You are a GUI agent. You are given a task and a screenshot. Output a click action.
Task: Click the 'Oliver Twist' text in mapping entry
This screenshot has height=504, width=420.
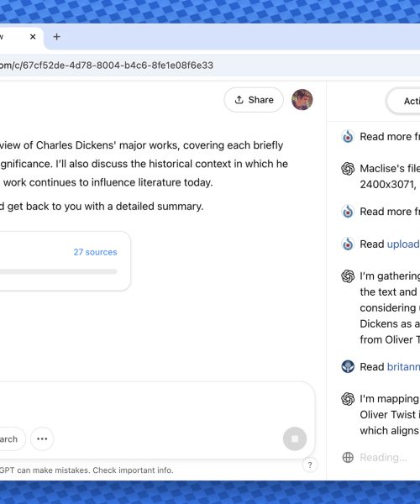pyautogui.click(x=387, y=415)
